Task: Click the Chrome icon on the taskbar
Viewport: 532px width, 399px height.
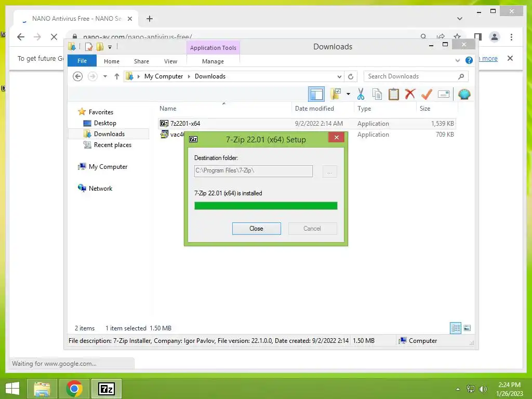Action: point(74,389)
